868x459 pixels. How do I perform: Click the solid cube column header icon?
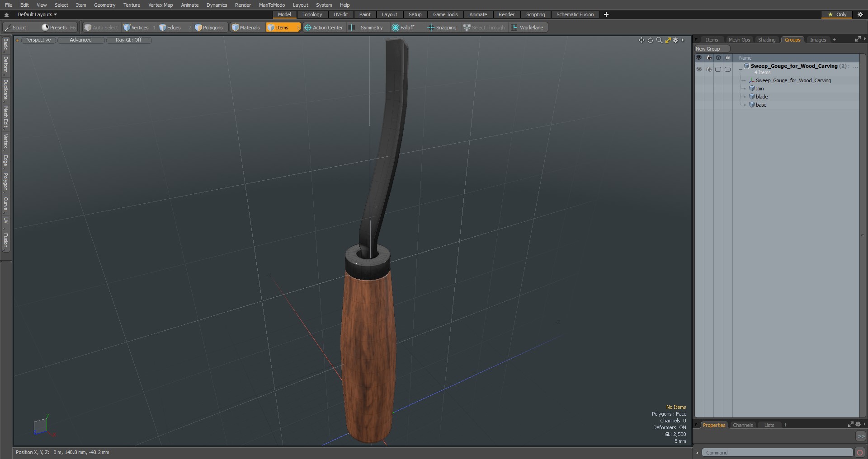coord(727,58)
